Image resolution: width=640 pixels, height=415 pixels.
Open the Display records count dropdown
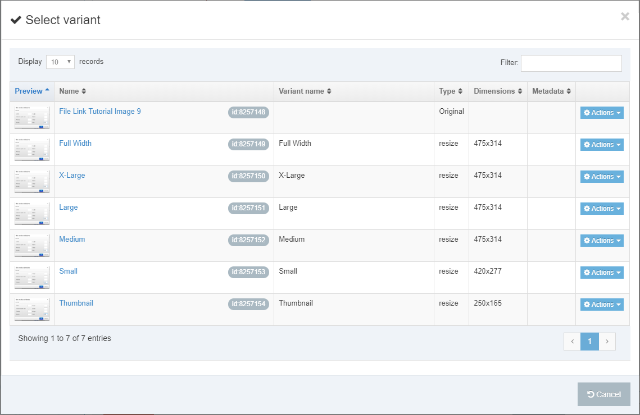pyautogui.click(x=60, y=62)
